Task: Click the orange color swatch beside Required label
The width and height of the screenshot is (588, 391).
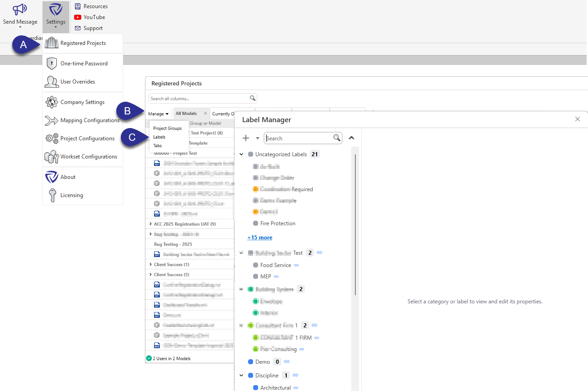Action: coord(255,189)
